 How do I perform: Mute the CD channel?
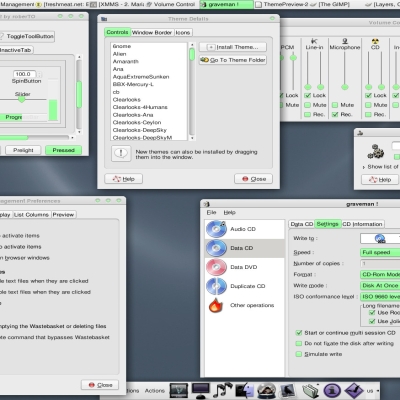368,105
